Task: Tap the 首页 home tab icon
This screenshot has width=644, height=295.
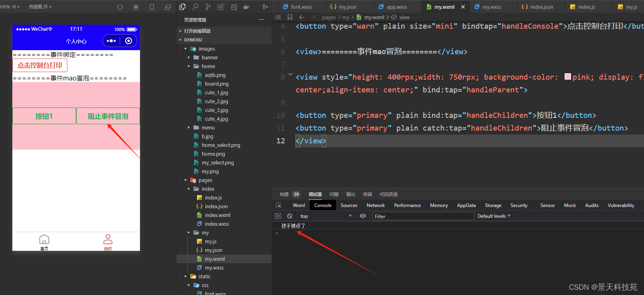Action: tap(44, 242)
